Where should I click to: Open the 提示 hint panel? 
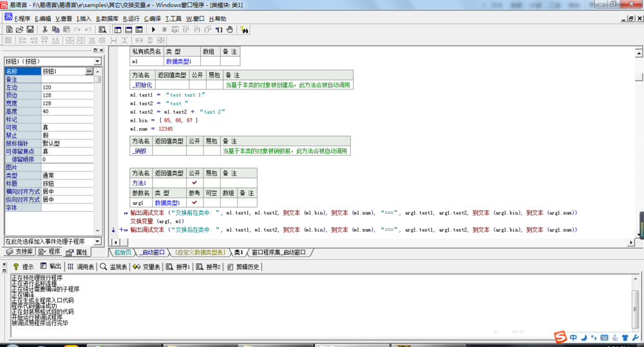23,267
